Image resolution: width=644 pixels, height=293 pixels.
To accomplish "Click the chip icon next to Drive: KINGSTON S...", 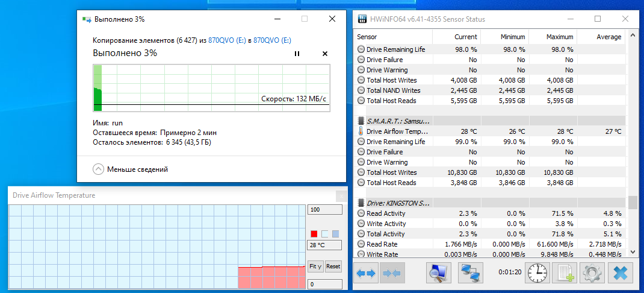I will 361,203.
